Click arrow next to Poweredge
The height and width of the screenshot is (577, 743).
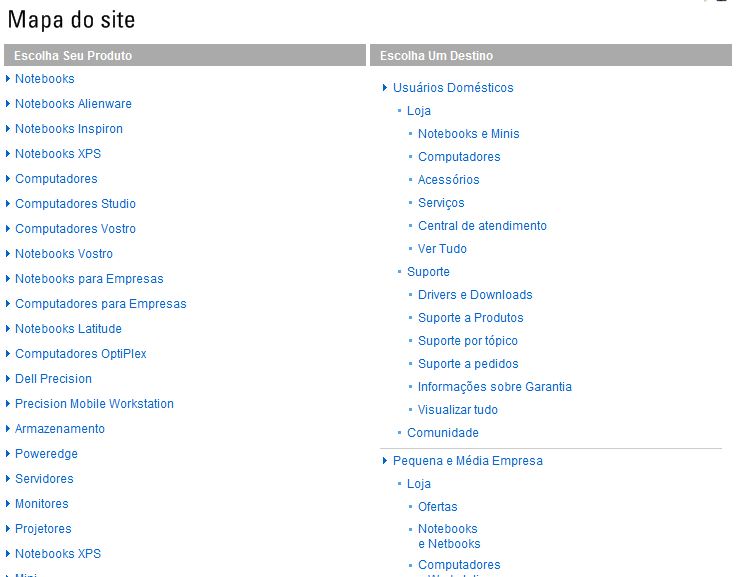(8, 453)
